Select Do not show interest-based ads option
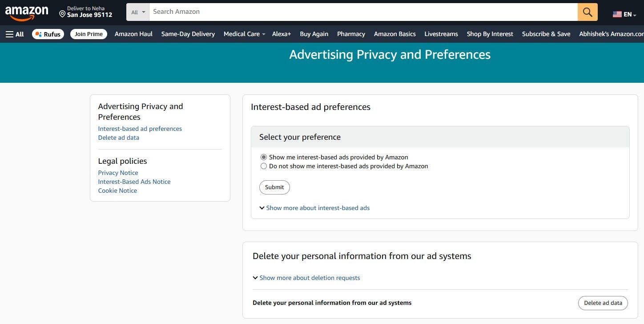 (x=264, y=166)
